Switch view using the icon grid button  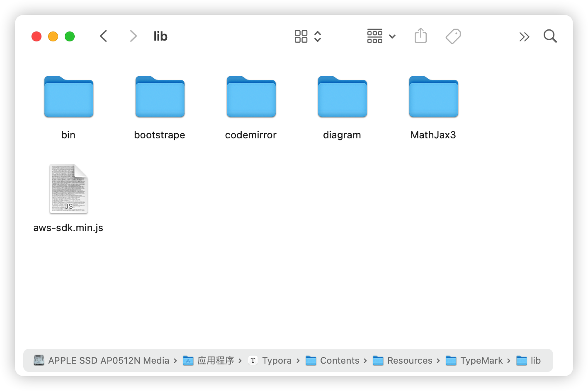tap(301, 36)
